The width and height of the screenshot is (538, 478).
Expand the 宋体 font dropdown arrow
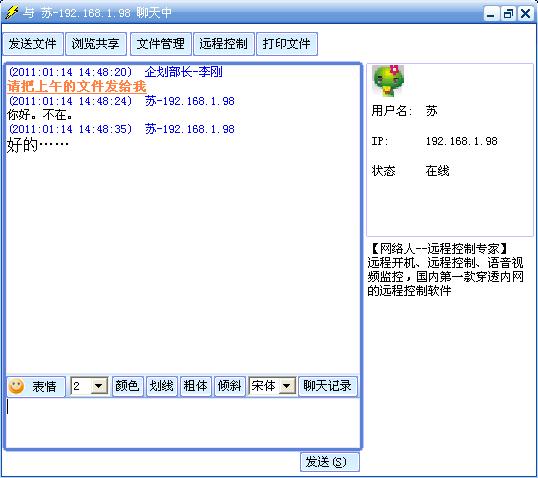click(287, 386)
